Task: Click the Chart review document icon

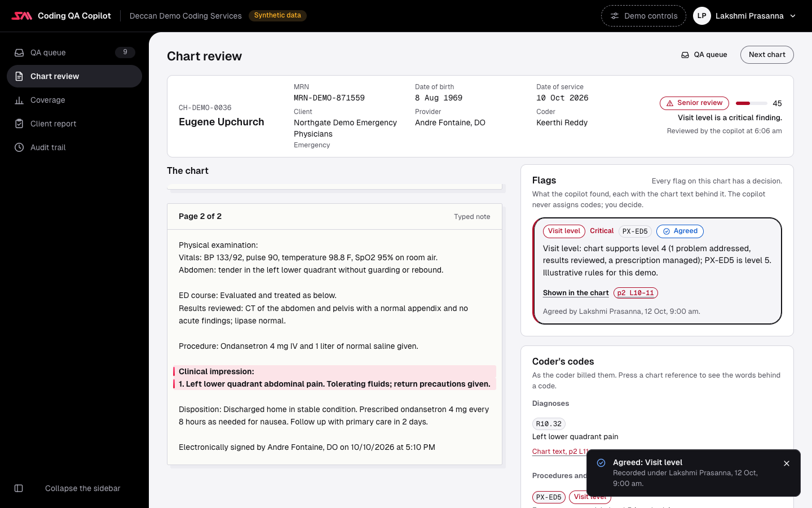Action: [19, 76]
